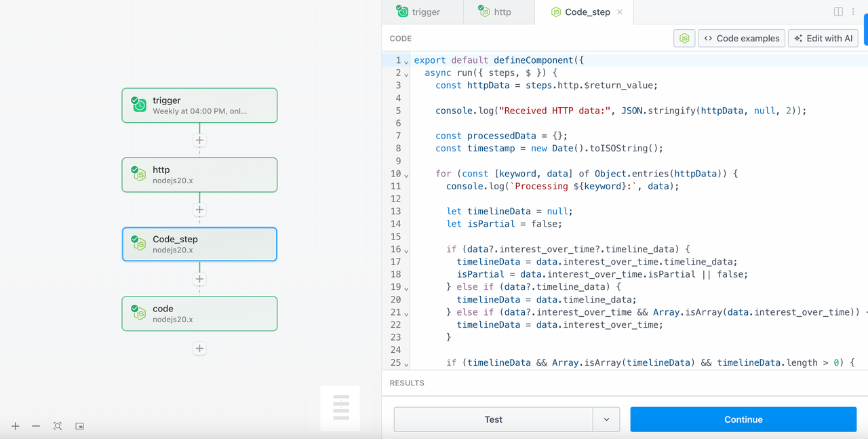Click the split panel layout icon
Screen dimensions: 868x439
click(x=838, y=12)
